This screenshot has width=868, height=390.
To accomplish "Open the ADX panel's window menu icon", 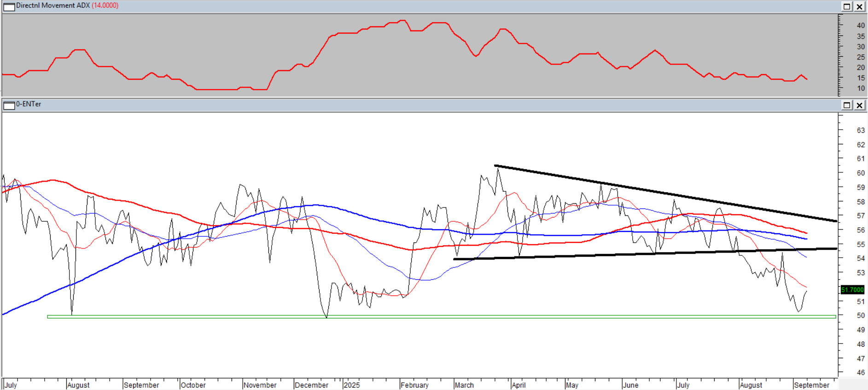I will (9, 6).
